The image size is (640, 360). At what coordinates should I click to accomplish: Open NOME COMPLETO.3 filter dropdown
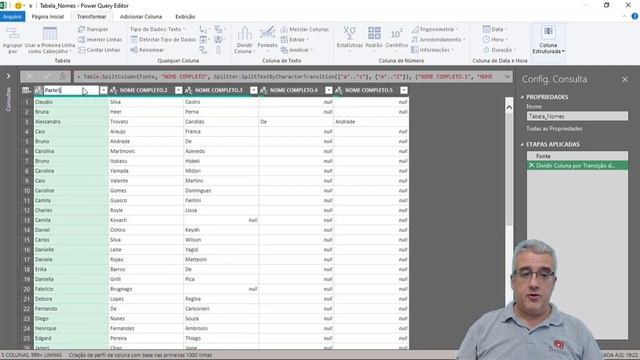click(x=253, y=90)
